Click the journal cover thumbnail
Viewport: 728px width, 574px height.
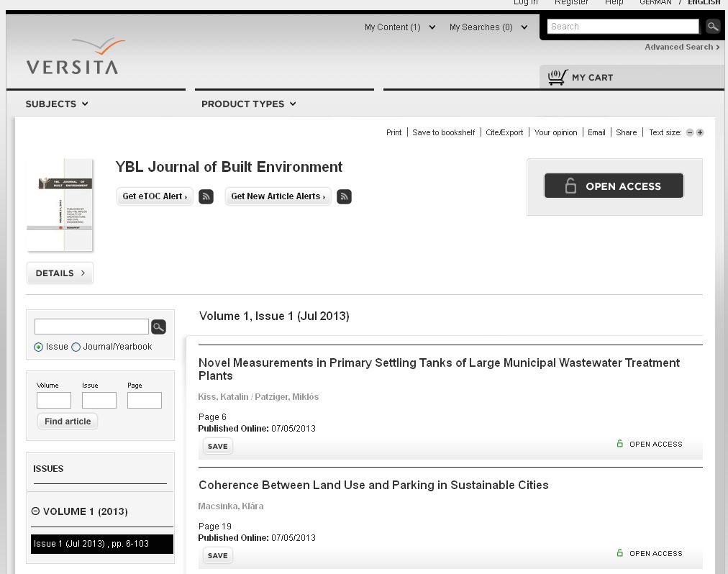pos(60,205)
